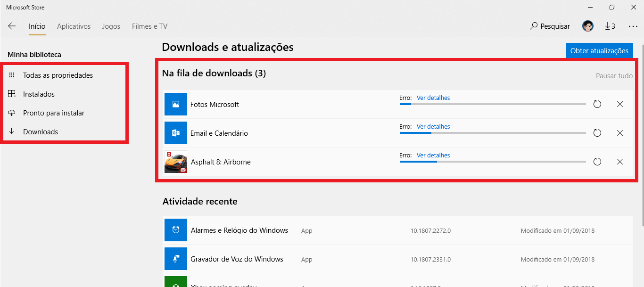Open the Jogos tab
This screenshot has width=644, height=287.
(111, 26)
